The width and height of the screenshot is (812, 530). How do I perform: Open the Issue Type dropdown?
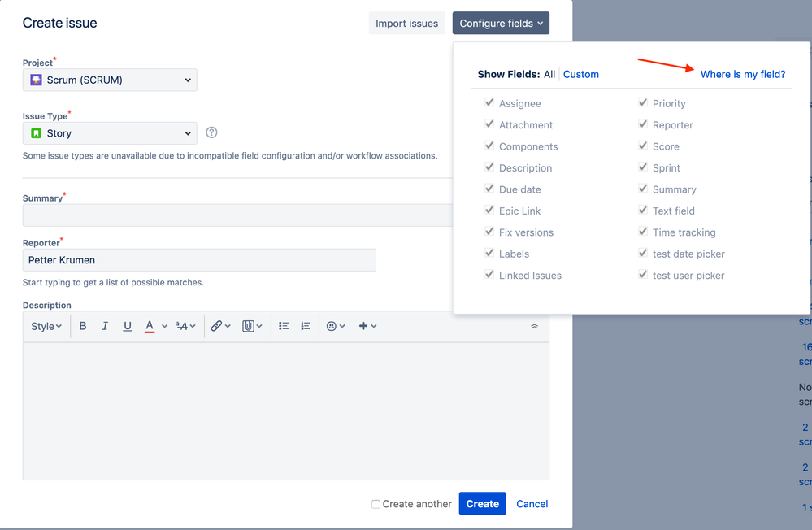(110, 133)
